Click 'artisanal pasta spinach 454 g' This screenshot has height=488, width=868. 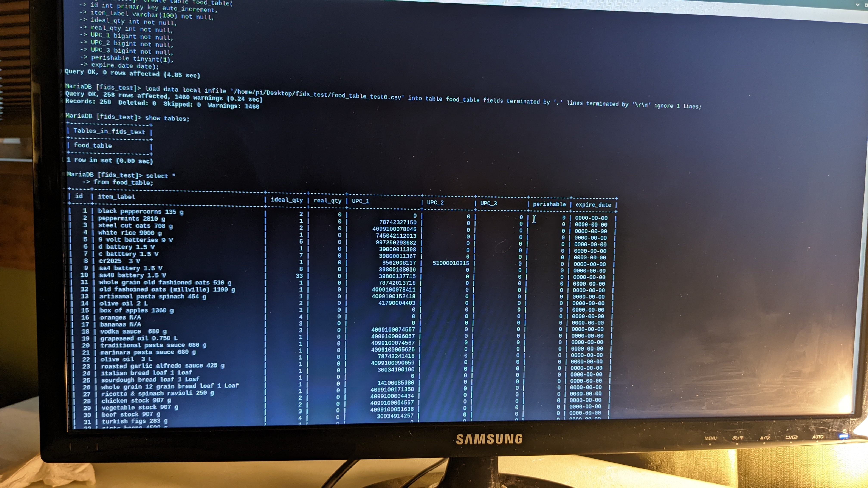153,296
